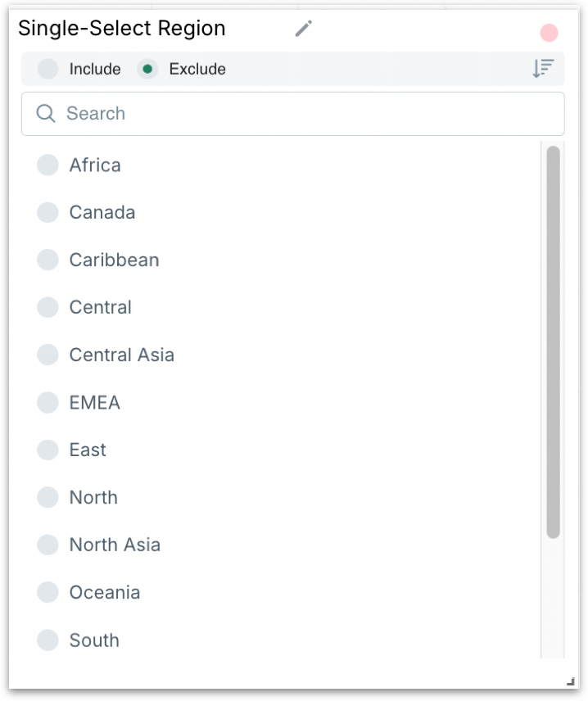Pick the Caribbean radio button
This screenshot has width=588, height=701.
(48, 260)
